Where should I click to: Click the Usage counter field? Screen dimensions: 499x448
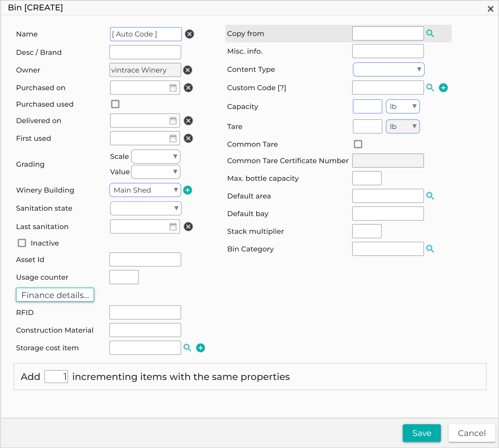click(124, 277)
